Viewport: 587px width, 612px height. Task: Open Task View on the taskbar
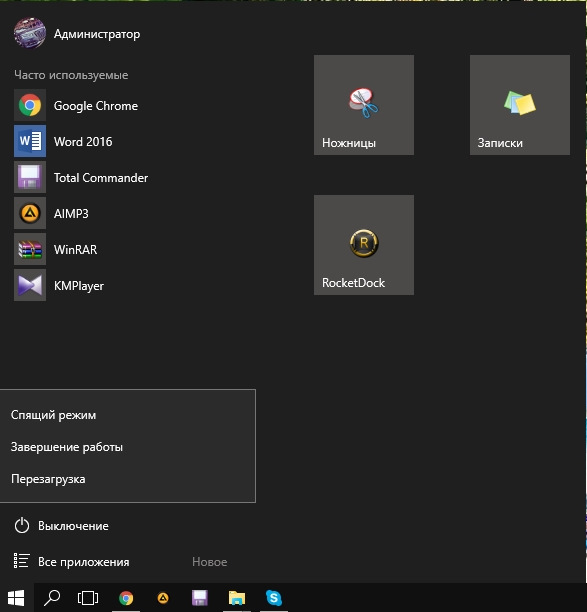[x=88, y=598]
